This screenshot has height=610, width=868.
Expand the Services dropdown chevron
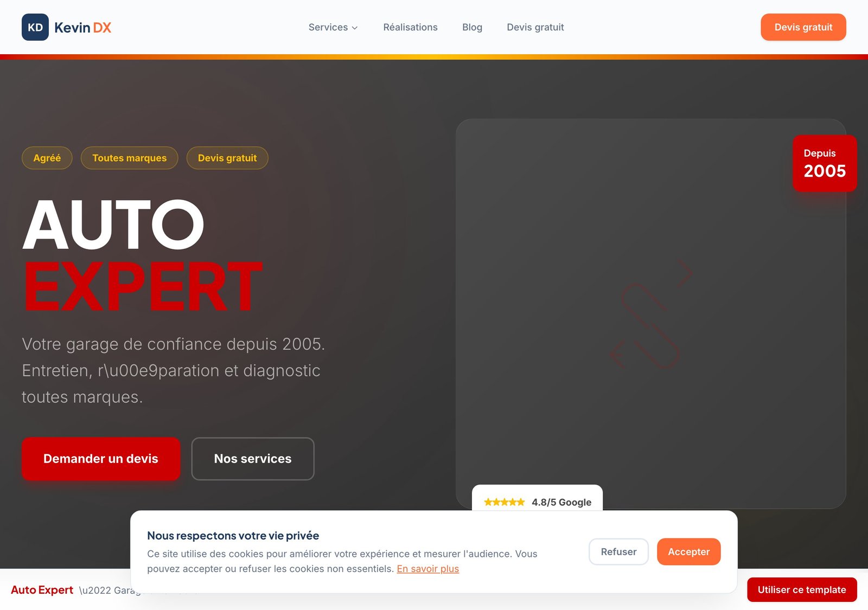(355, 28)
